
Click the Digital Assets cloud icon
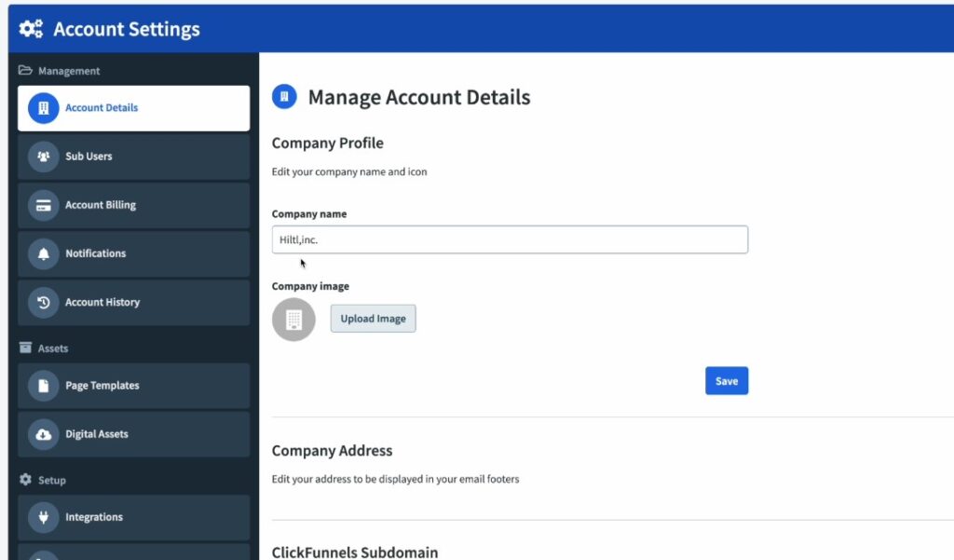point(43,434)
